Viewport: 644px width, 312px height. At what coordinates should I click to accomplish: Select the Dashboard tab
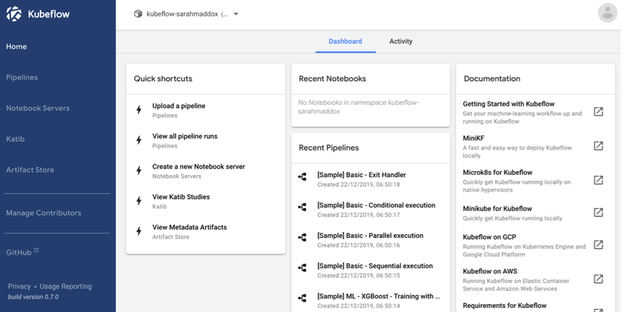(x=345, y=41)
